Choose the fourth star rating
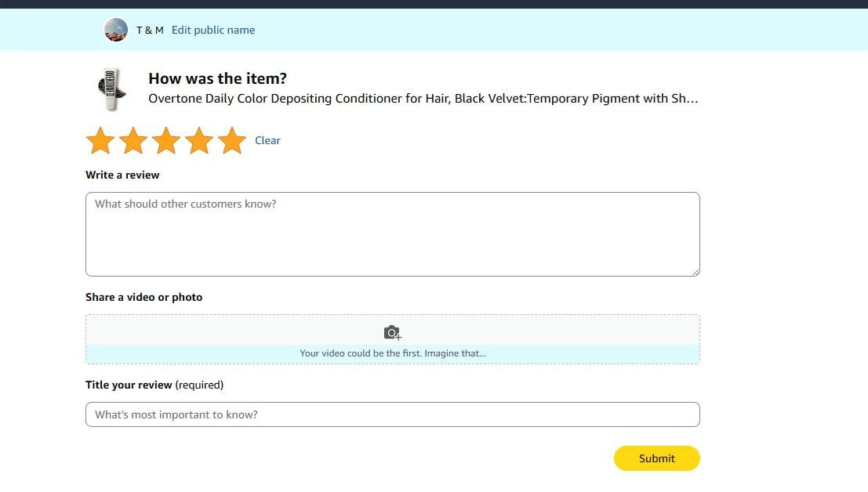 pyautogui.click(x=199, y=141)
